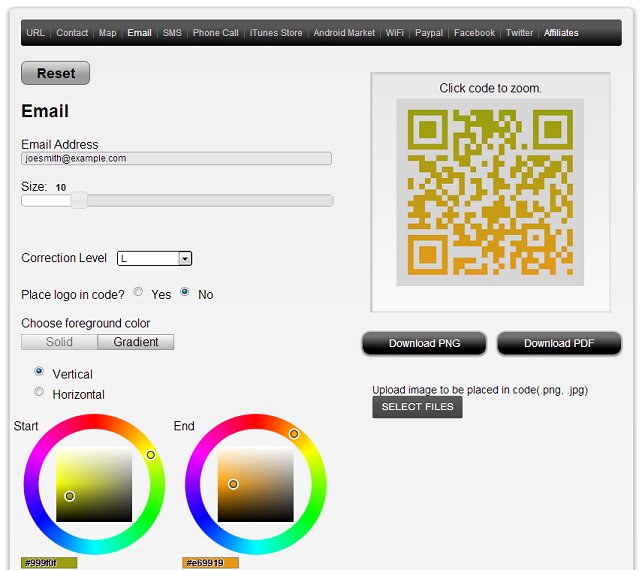
Task: Open the Twitter tab
Action: [519, 33]
